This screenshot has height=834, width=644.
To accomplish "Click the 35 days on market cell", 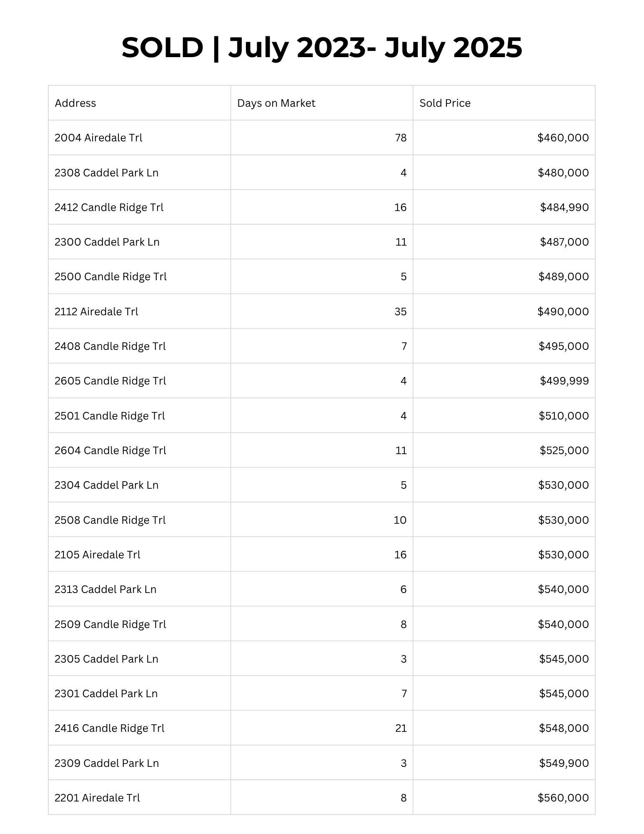I will [x=400, y=311].
